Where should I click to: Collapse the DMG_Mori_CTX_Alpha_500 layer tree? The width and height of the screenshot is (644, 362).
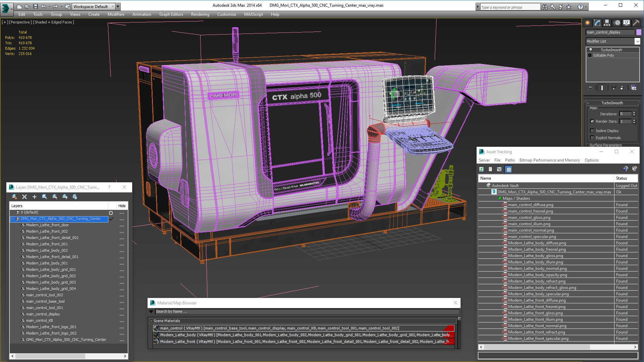click(x=12, y=219)
